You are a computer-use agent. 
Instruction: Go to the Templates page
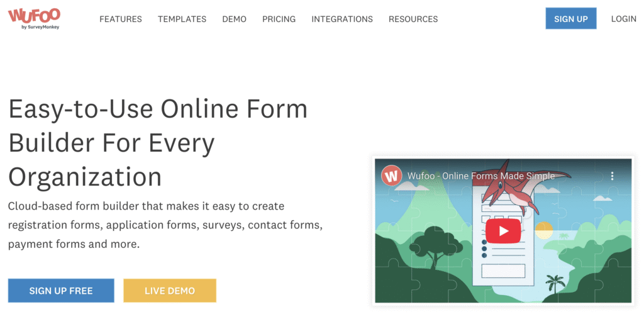tap(182, 19)
